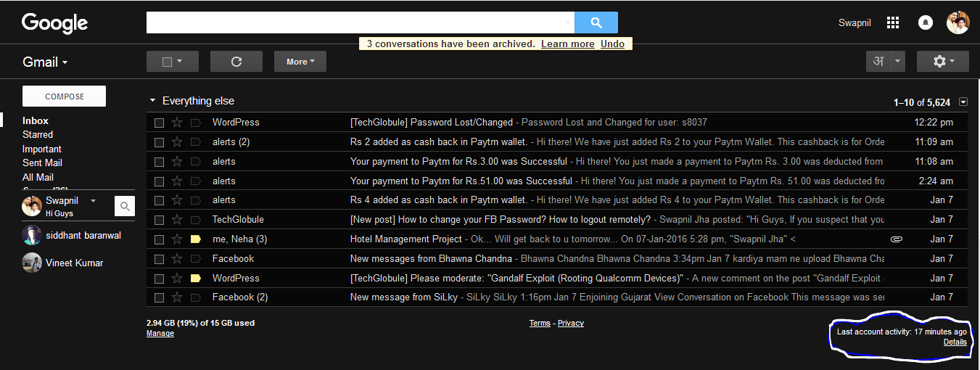Tick checkbox for WordPress Password Lost email

[x=159, y=123]
